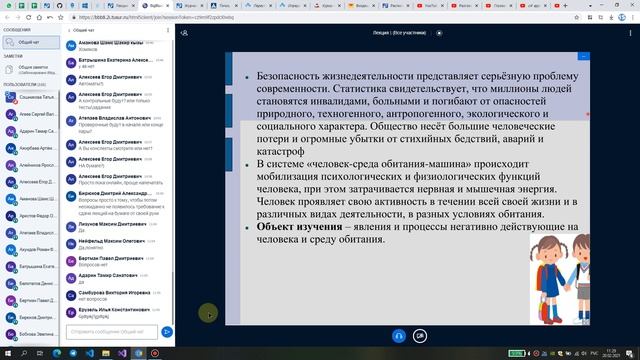
Task: Select user Ахундов Роман in the user list
Action: [30, 249]
